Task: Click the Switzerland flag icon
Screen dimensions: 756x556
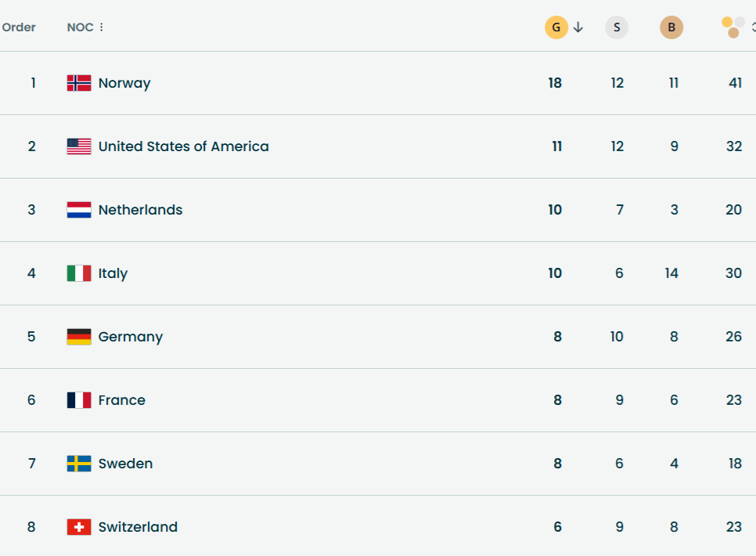Action: pos(79,527)
